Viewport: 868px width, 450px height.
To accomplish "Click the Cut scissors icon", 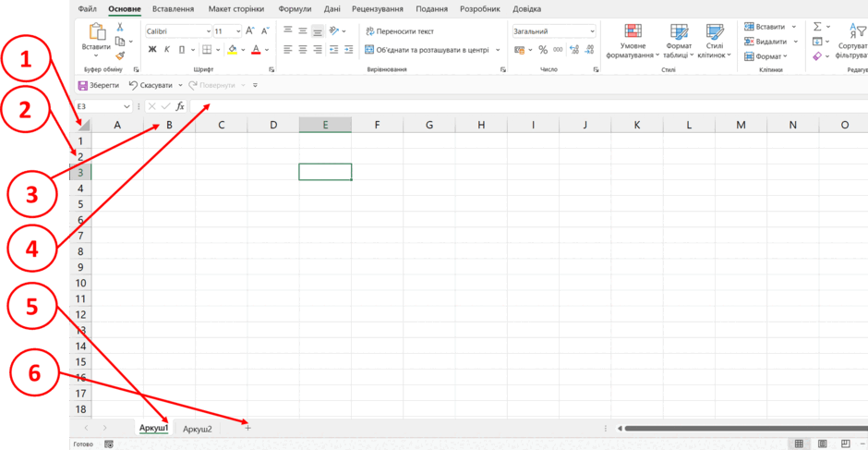I will 119,27.
